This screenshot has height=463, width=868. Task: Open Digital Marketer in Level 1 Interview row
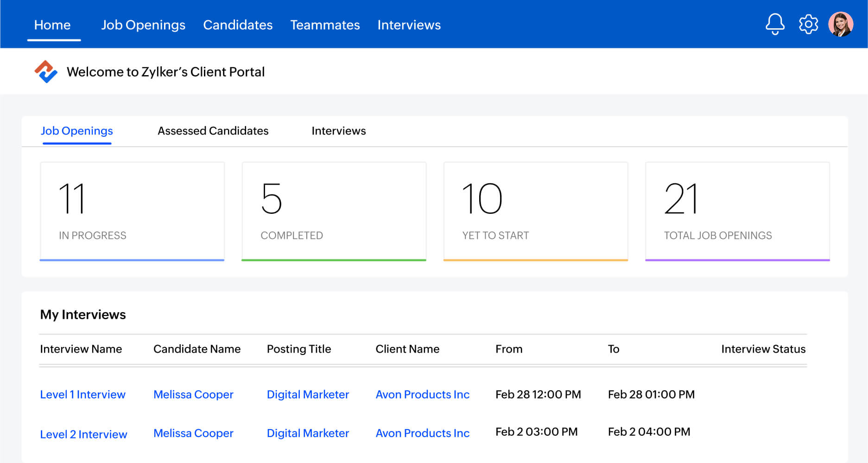click(308, 394)
